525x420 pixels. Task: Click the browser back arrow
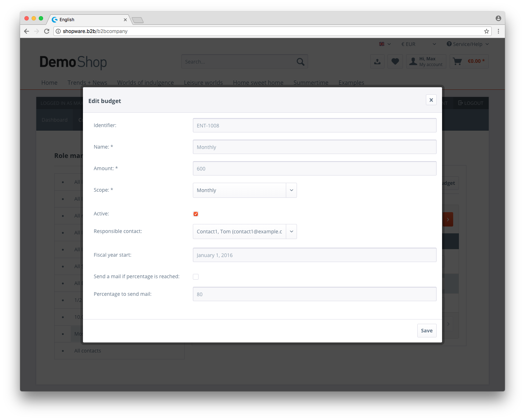[x=27, y=31]
